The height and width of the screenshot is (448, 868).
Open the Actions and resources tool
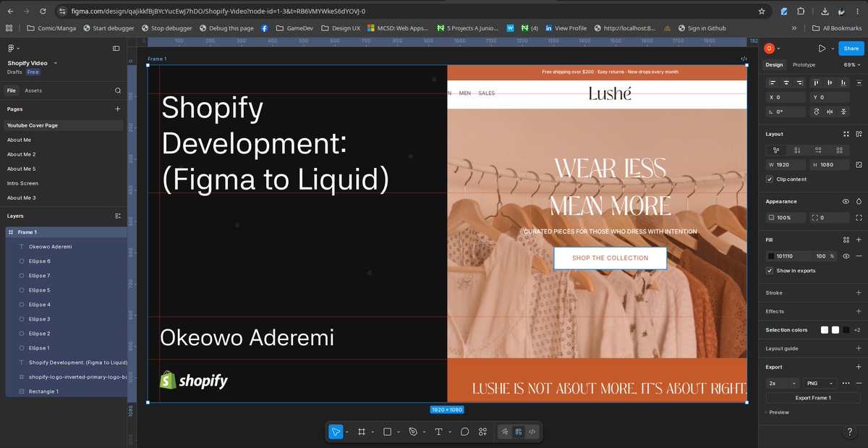[x=483, y=431]
